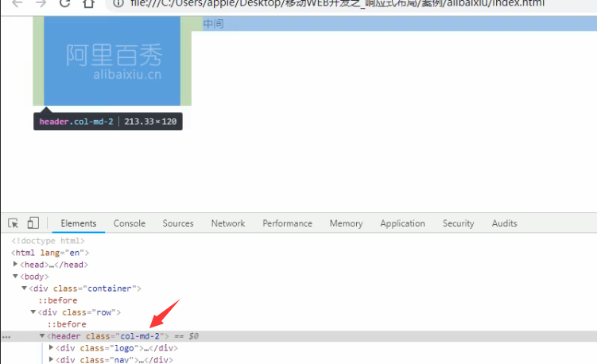Go forward with the browser forward arrow
The image size is (597, 364).
41,3
